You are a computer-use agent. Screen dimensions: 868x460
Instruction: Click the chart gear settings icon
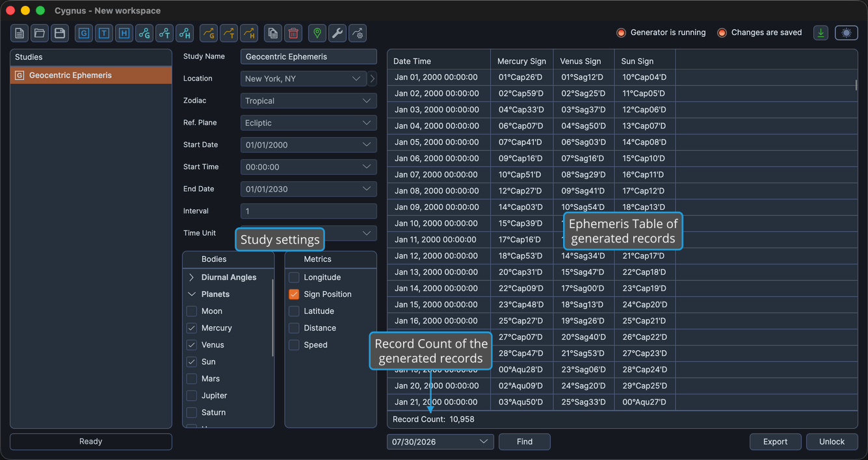point(358,33)
